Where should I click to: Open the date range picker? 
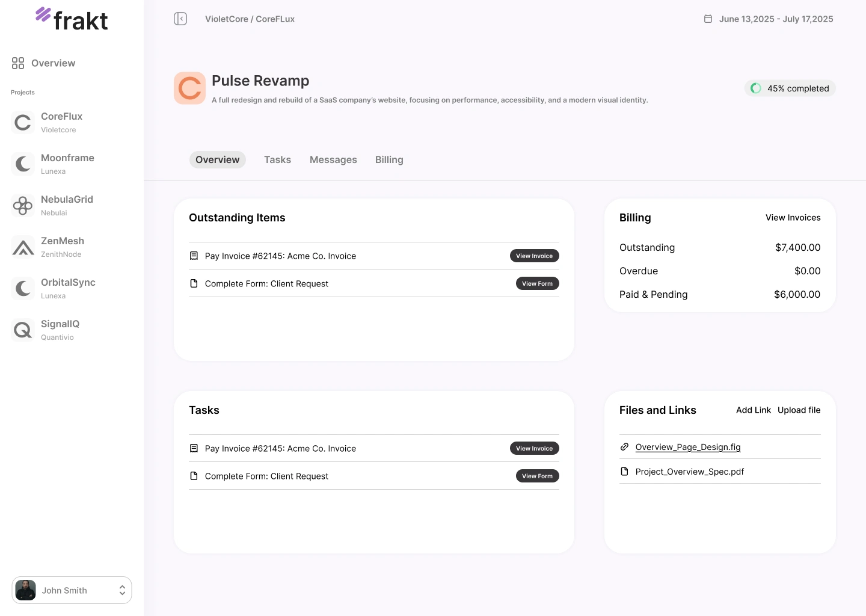click(x=776, y=19)
